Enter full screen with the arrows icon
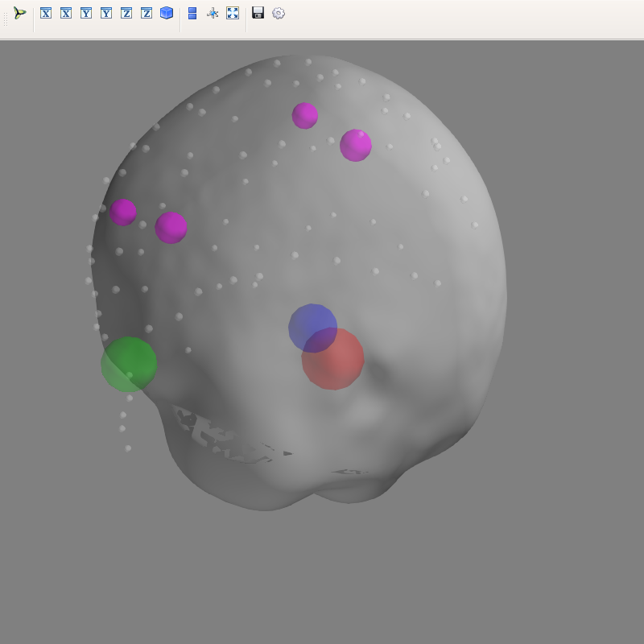Viewport: 644px width, 644px height. pyautogui.click(x=233, y=13)
